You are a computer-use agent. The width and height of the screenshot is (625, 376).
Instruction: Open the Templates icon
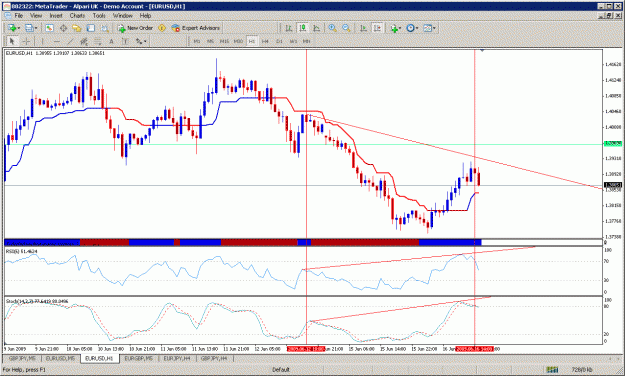click(x=427, y=28)
